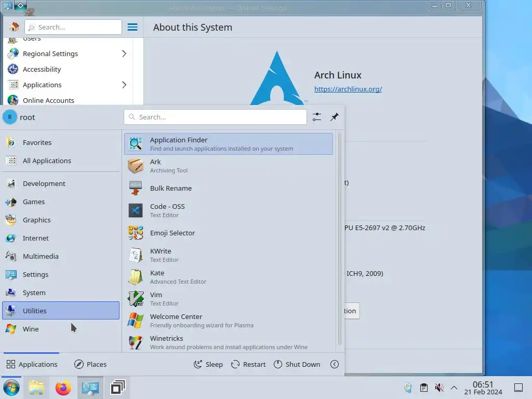Launch KWrite text editor
The width and height of the screenshot is (532, 399).
click(229, 255)
